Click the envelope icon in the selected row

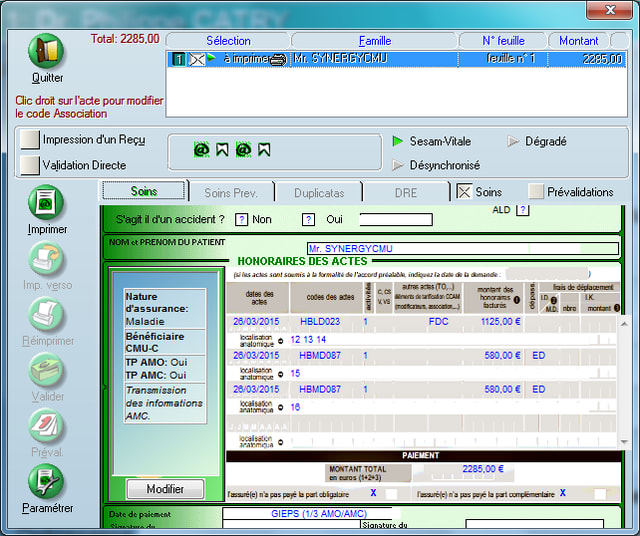click(x=196, y=60)
